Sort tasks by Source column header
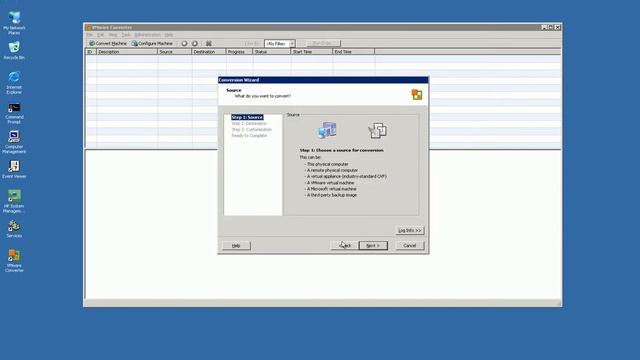 click(x=175, y=52)
